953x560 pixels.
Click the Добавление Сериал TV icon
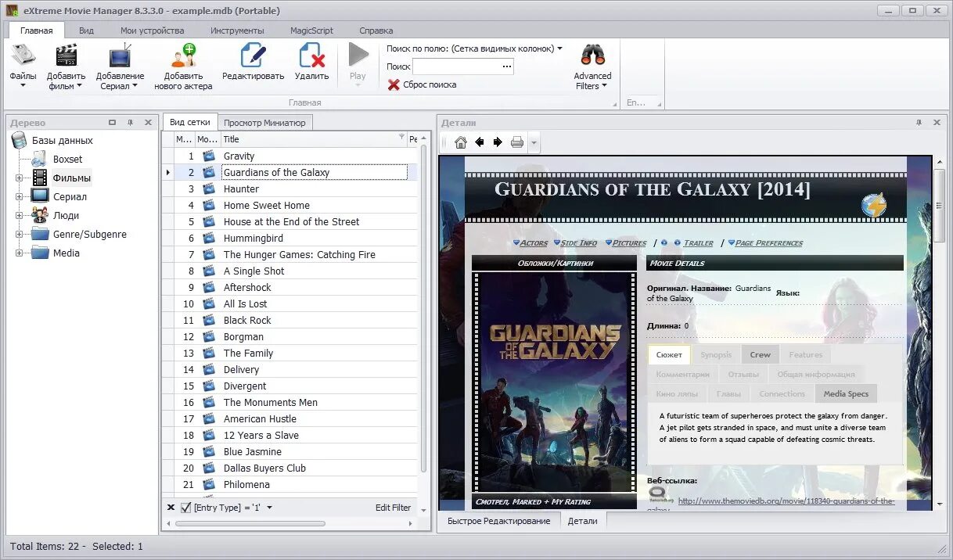point(120,56)
